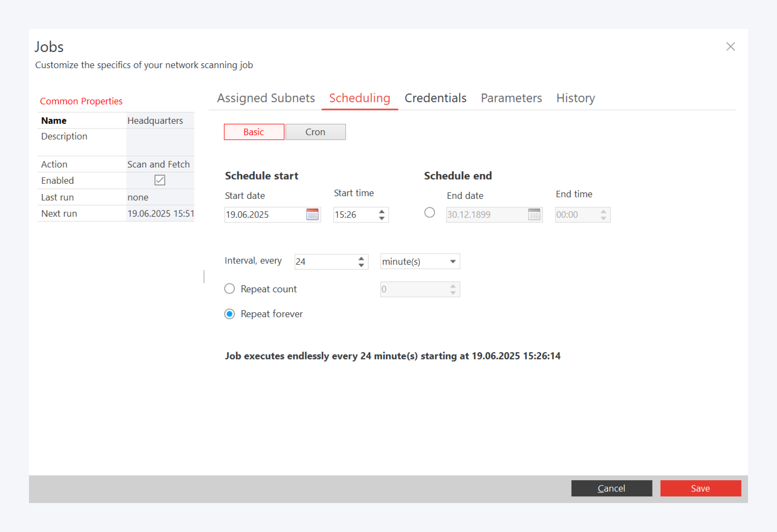Click the Save button
The width and height of the screenshot is (777, 532).
700,488
